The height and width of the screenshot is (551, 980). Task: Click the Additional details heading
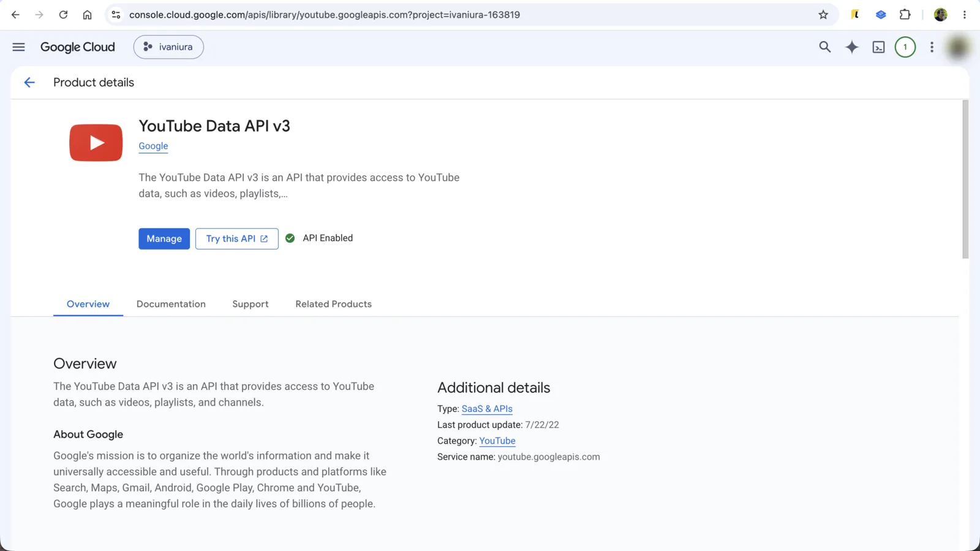click(494, 388)
